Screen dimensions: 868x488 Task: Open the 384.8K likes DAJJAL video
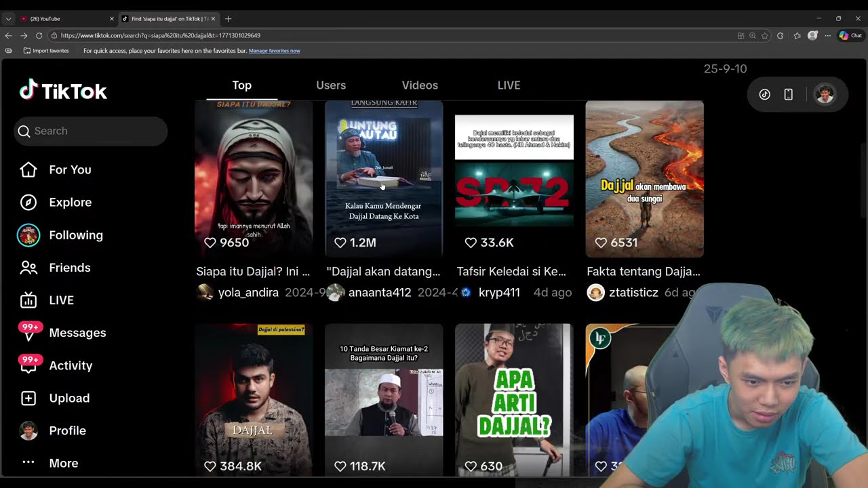click(x=254, y=400)
